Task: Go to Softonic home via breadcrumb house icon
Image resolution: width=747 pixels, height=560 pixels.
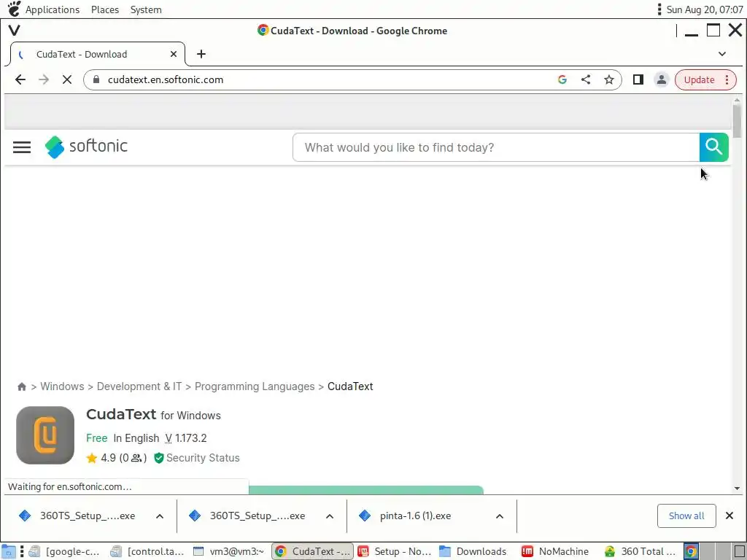Action: [21, 386]
